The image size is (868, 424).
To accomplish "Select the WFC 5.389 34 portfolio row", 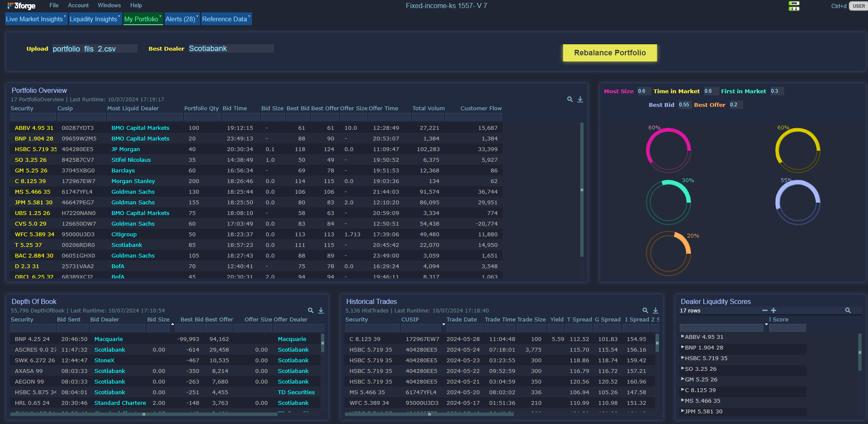I will 256,234.
